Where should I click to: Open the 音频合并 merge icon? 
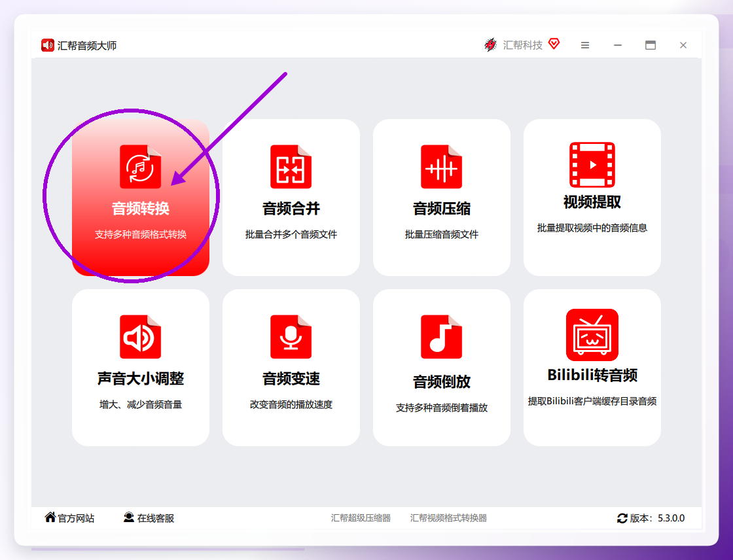[x=291, y=166]
